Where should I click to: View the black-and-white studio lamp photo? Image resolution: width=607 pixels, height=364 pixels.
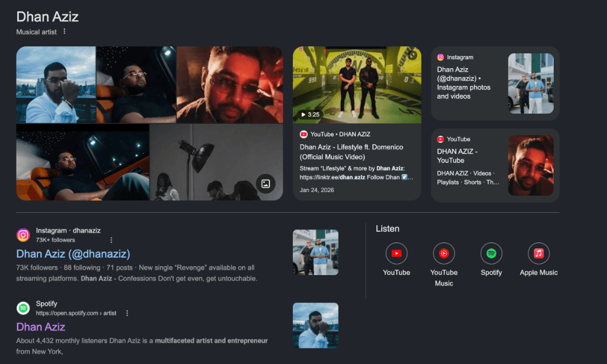[216, 162]
